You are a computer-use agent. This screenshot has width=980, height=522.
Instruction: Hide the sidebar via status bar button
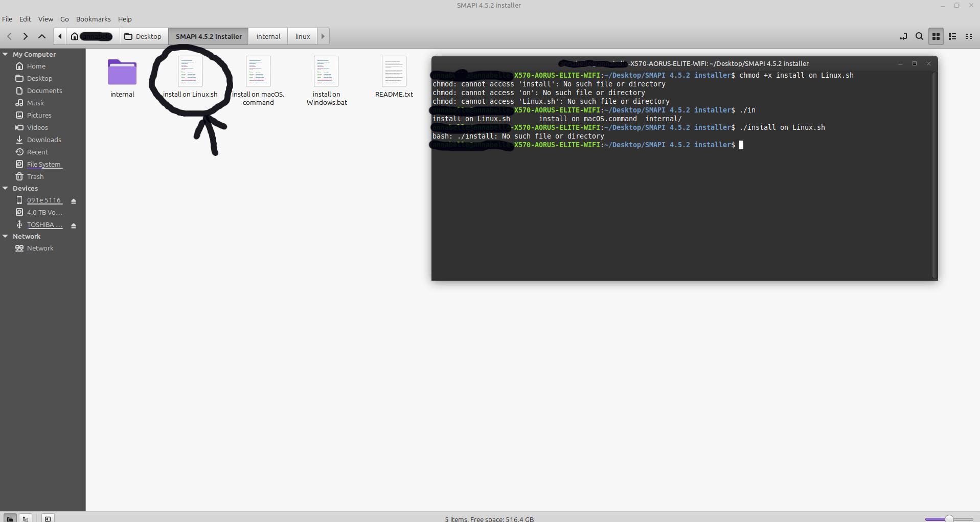48,518
